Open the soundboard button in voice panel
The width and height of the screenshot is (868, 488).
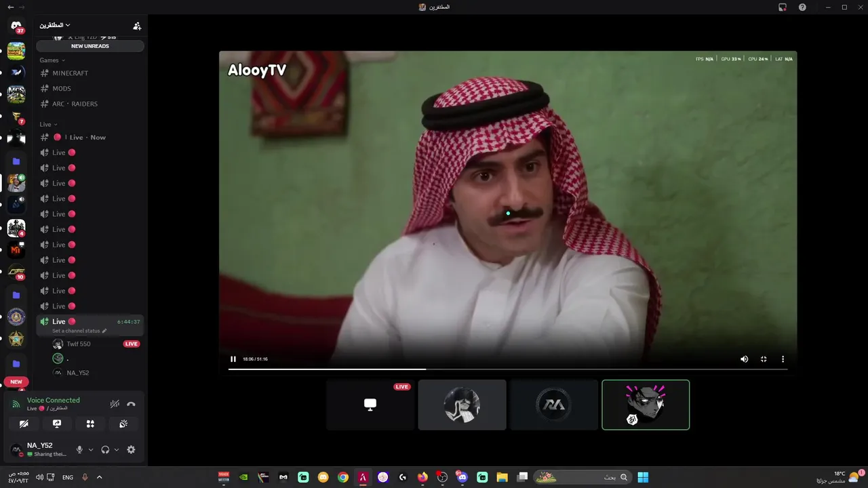(x=123, y=424)
